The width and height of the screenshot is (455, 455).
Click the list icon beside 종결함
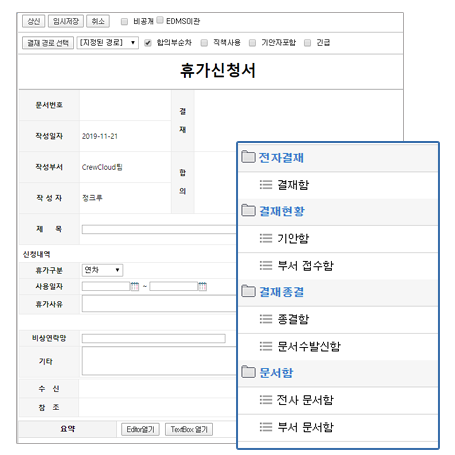266,319
